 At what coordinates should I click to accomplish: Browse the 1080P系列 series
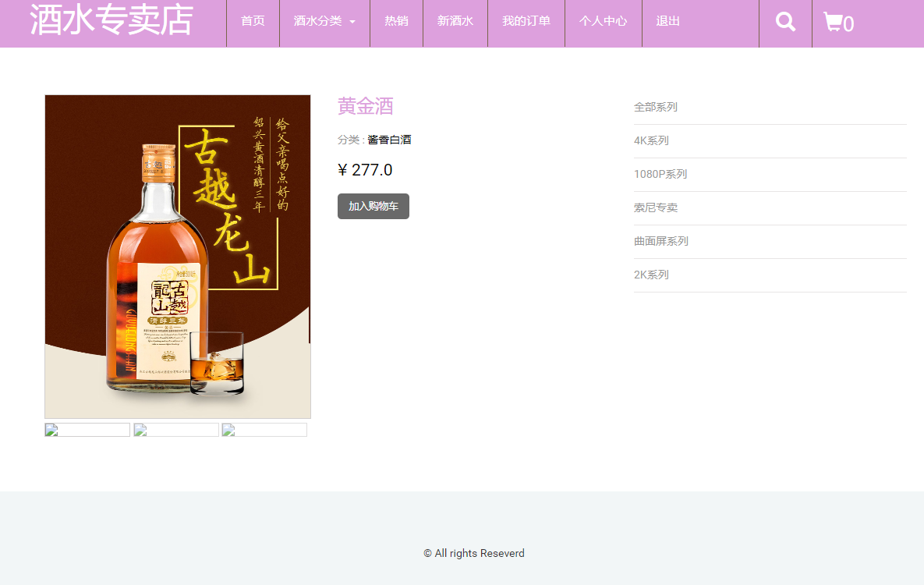660,174
